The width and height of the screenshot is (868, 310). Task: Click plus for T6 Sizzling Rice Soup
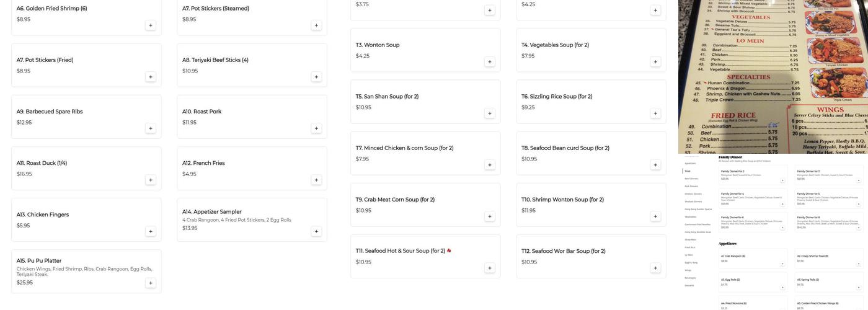tap(655, 113)
